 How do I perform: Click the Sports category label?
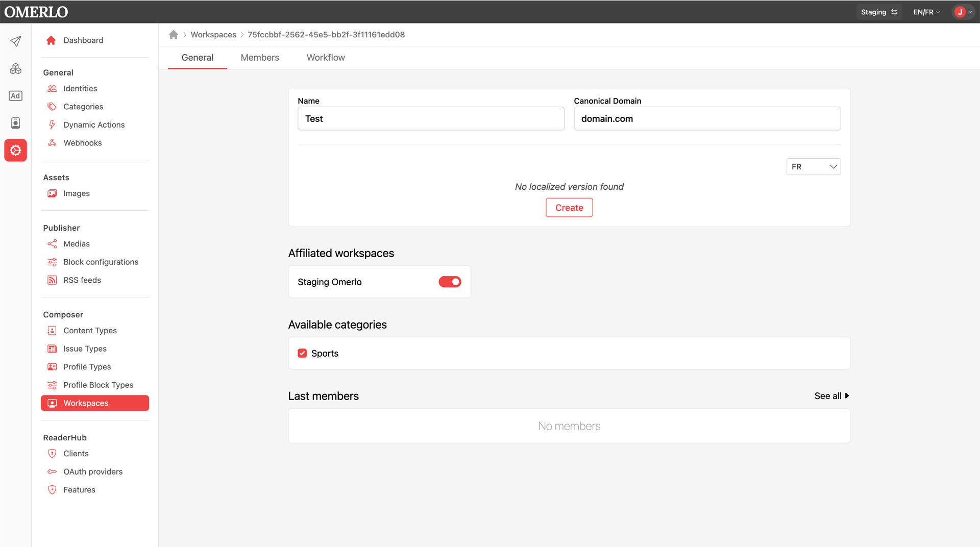point(325,354)
